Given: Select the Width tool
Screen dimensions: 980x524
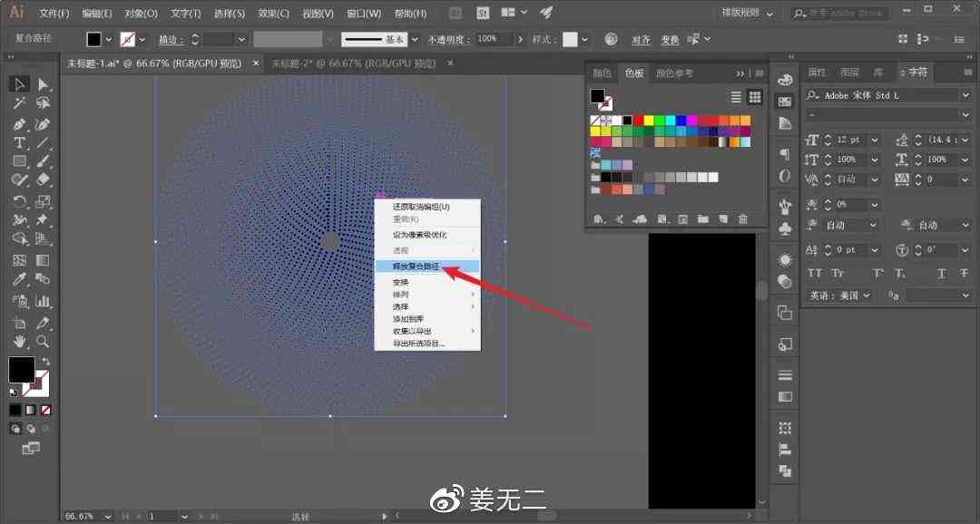Looking at the screenshot, I should 19,219.
